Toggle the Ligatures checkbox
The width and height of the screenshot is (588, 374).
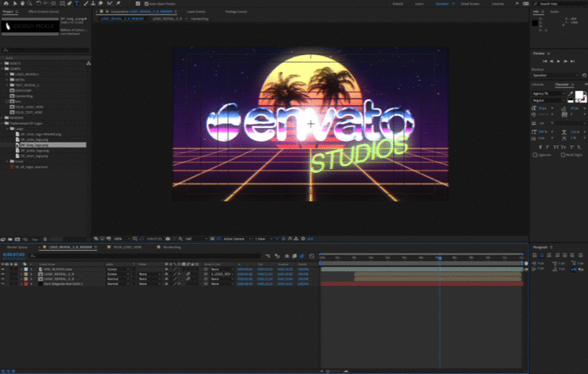click(535, 155)
